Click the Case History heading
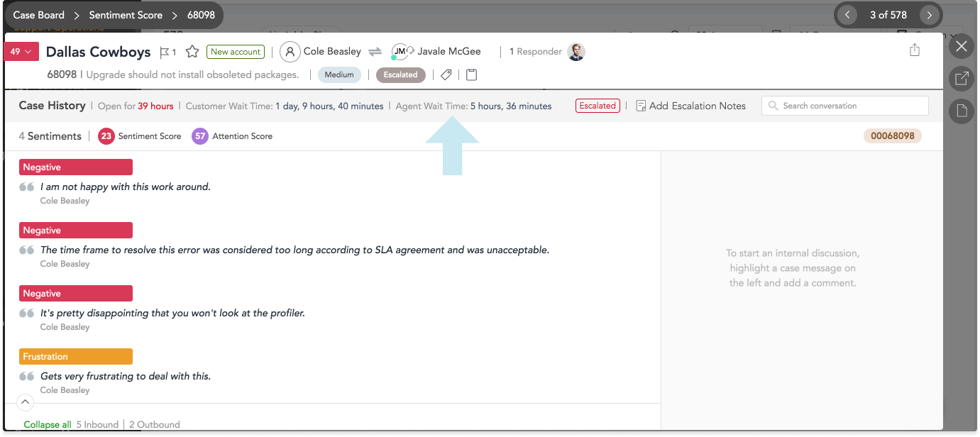This screenshot has width=980, height=437. click(x=52, y=105)
